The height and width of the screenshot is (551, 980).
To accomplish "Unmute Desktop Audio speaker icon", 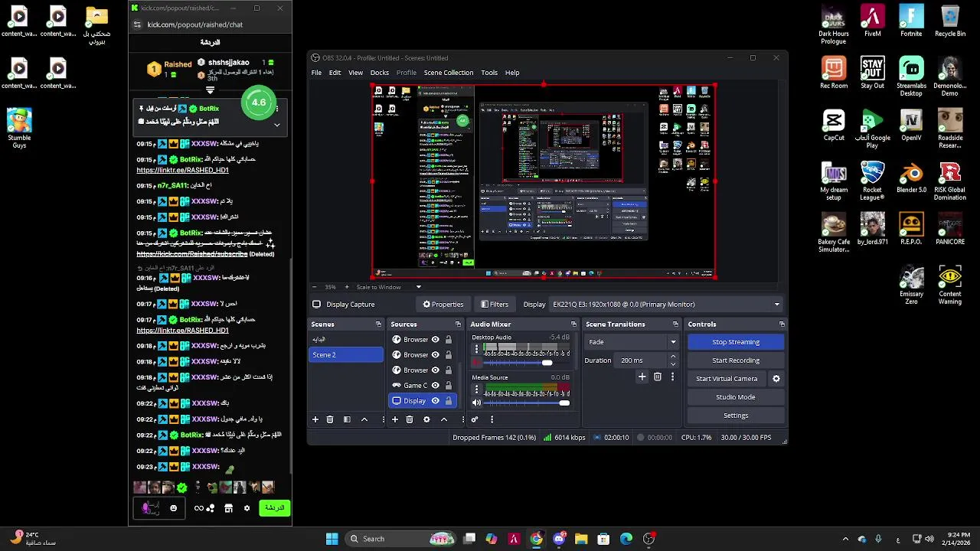I will coord(476,363).
